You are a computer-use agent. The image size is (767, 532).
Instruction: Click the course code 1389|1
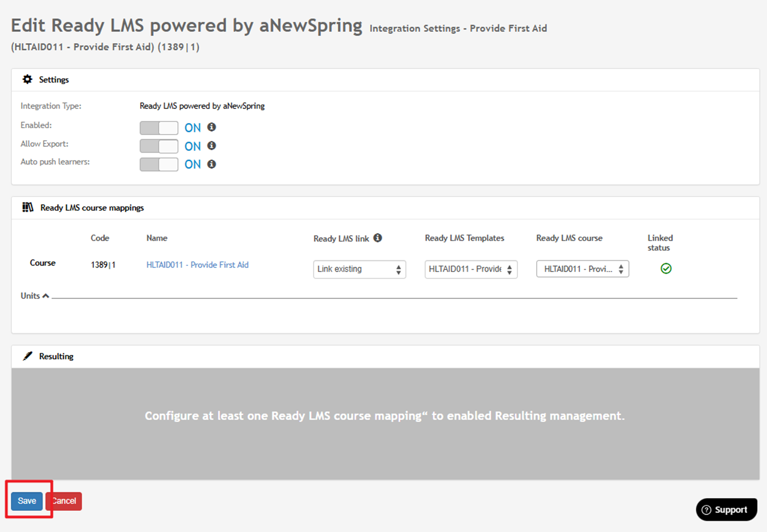coord(103,265)
